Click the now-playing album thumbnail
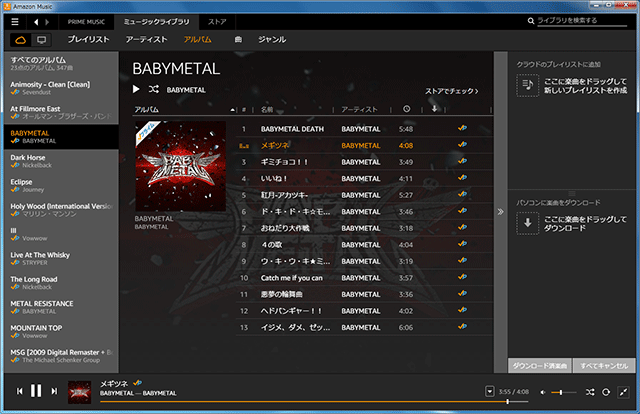Screen dimensions: 640x414 (x=79, y=392)
